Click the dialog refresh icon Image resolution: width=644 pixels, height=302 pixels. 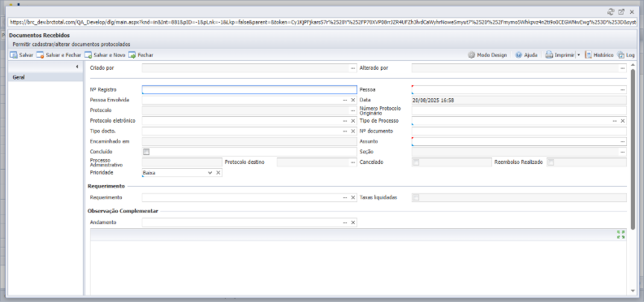pyautogui.click(x=611, y=12)
